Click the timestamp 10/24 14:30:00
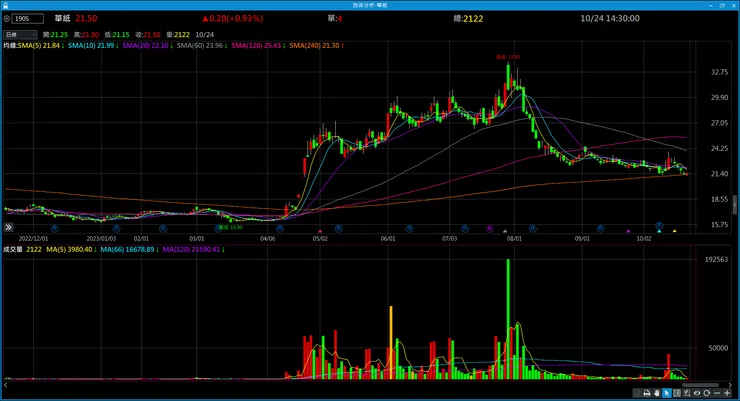Viewport: 740px width, 401px height. (x=610, y=18)
